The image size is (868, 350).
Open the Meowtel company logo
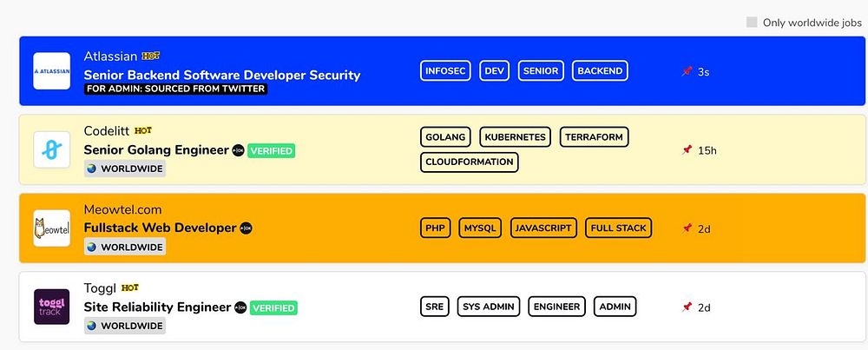point(51,228)
